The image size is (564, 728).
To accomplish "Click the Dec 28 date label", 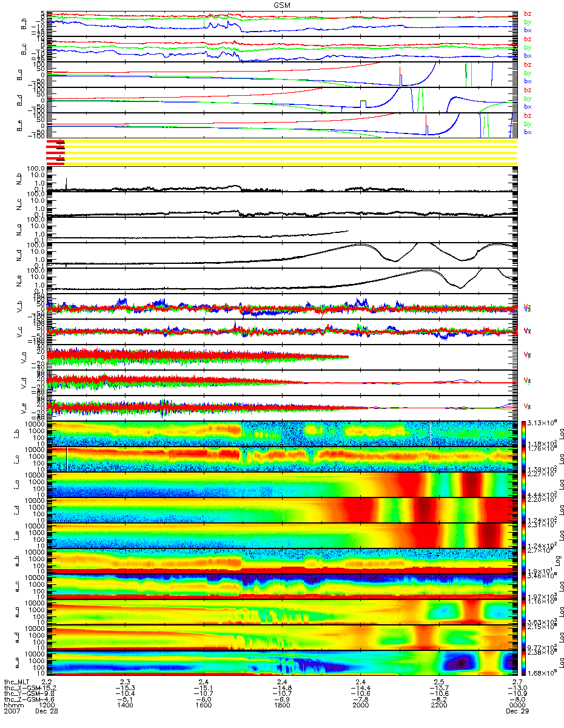I will (x=46, y=711).
